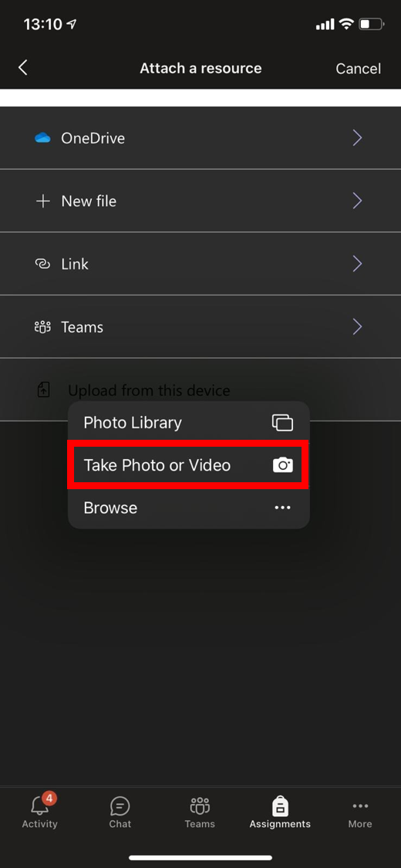Image resolution: width=401 pixels, height=868 pixels.
Task: Open the Link row chevron
Action: [x=357, y=264]
